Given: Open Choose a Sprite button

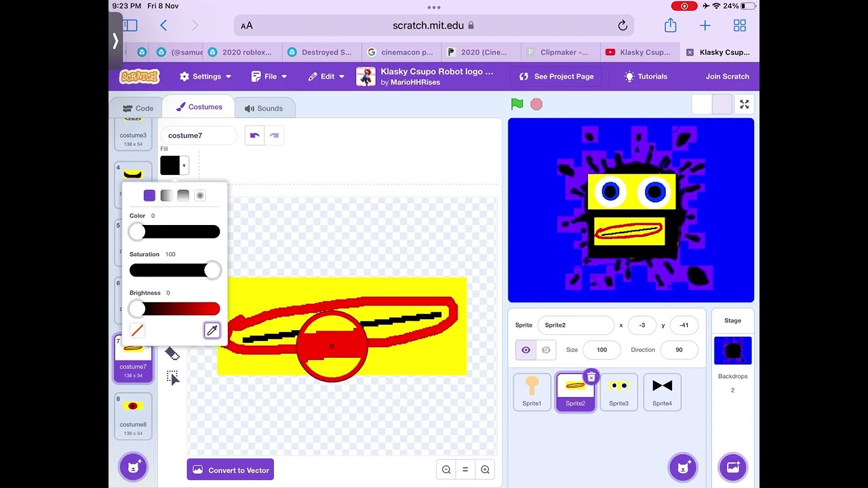Looking at the screenshot, I should tap(683, 467).
